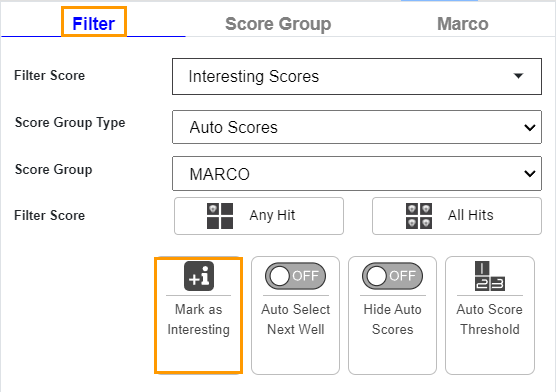Click the Filter Score triangle dropdown arrow
Viewport: 556px width, 392px height.
click(518, 76)
